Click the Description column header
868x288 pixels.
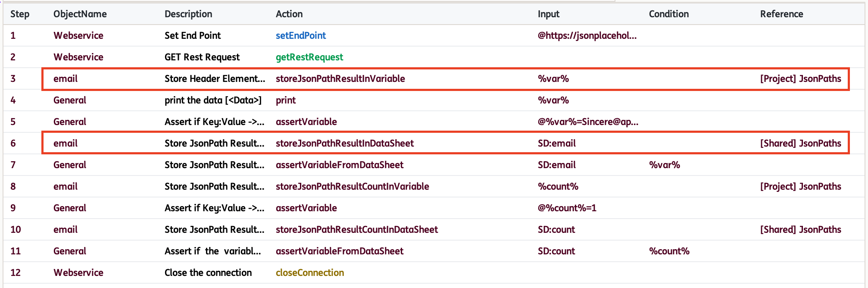point(188,14)
